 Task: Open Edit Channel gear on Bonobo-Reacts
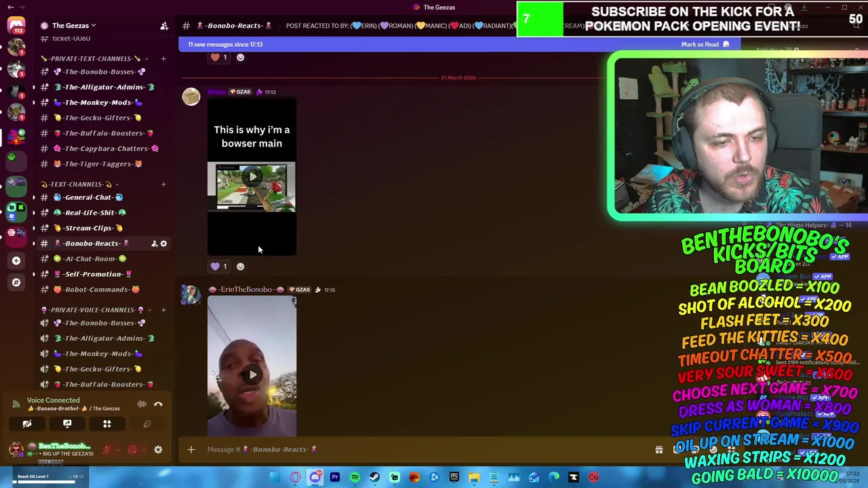point(163,243)
